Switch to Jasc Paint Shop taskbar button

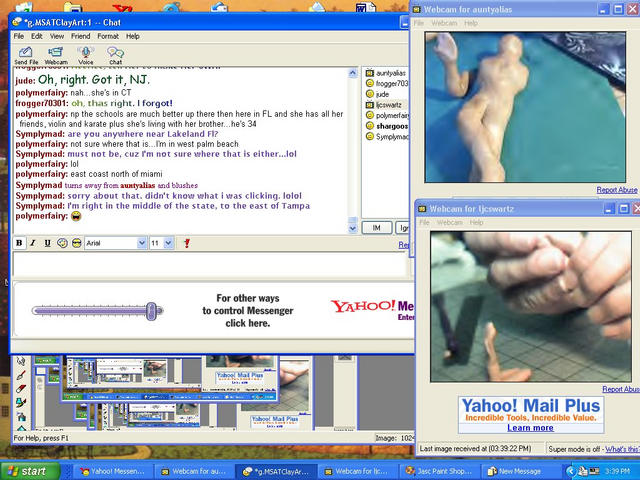[439, 471]
